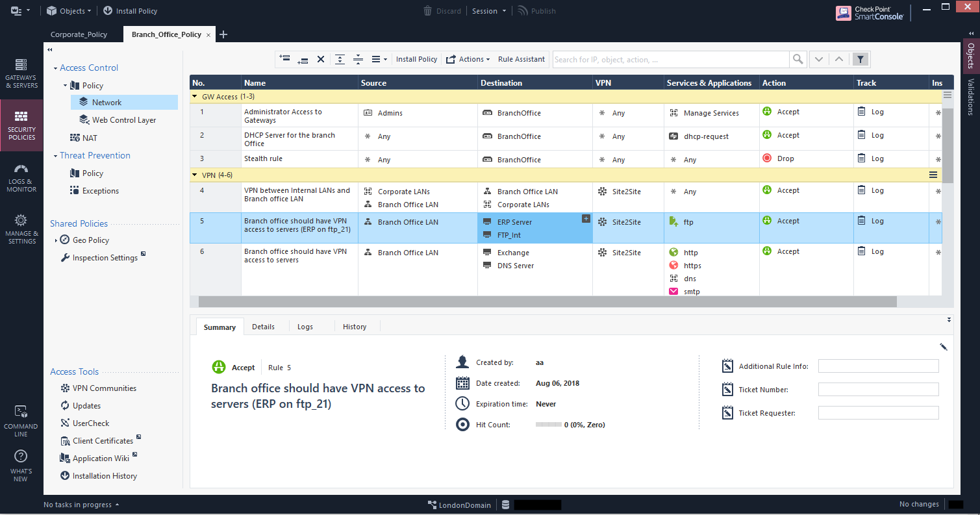The width and height of the screenshot is (980, 515).
Task: Open VPN section hamburger menu
Action: coord(933,175)
